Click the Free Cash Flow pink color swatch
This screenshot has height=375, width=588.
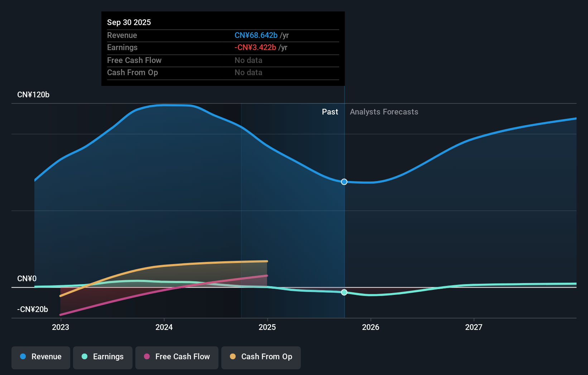click(146, 357)
